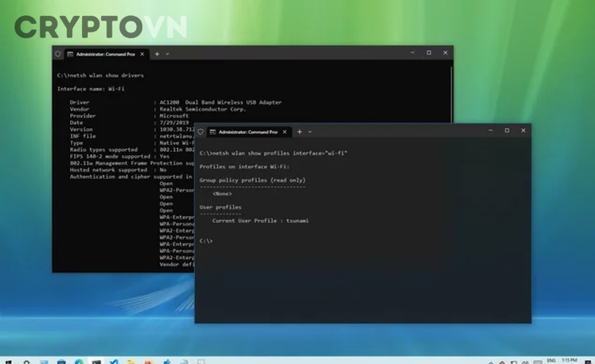The height and width of the screenshot is (364, 595).
Task: Close the back terminal window
Action: (446, 53)
